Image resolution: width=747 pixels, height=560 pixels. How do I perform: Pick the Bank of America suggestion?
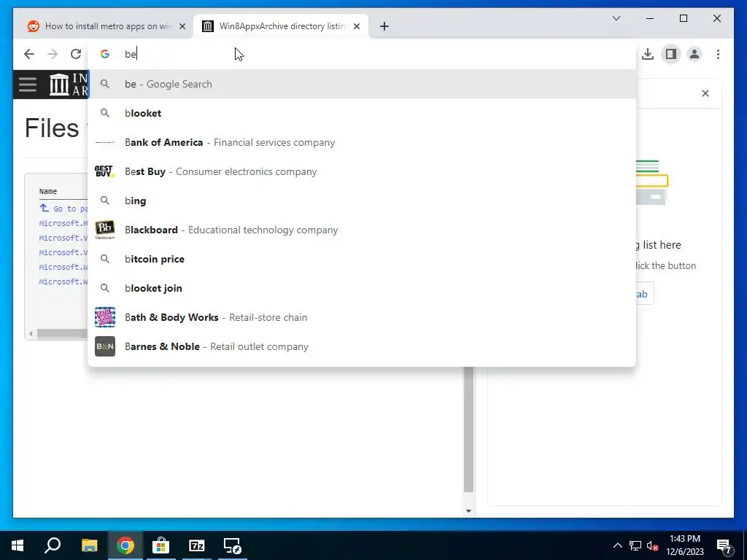tap(362, 142)
